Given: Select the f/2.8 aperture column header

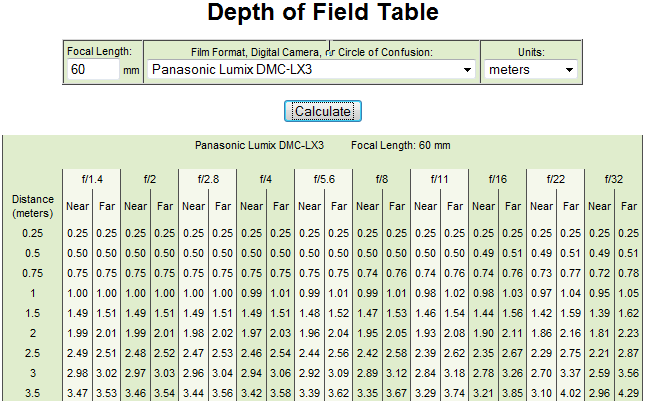Looking at the screenshot, I should (208, 179).
